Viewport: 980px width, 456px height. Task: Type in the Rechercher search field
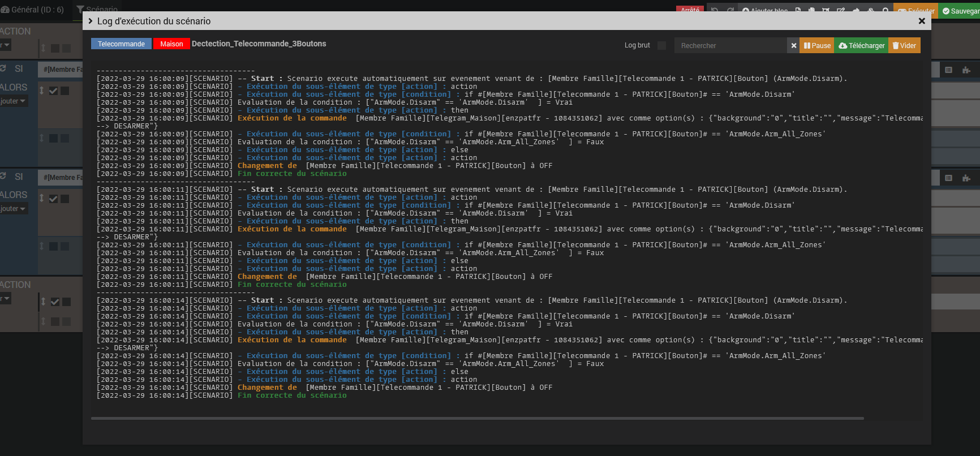click(730, 46)
